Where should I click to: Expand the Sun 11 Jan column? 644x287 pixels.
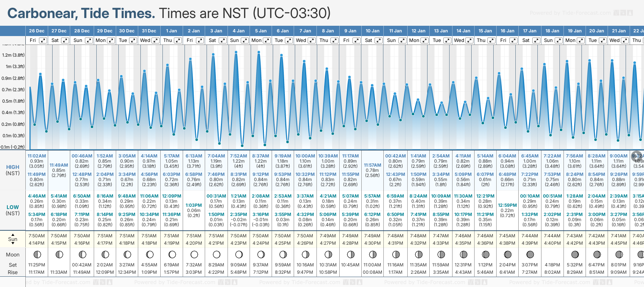402,40
